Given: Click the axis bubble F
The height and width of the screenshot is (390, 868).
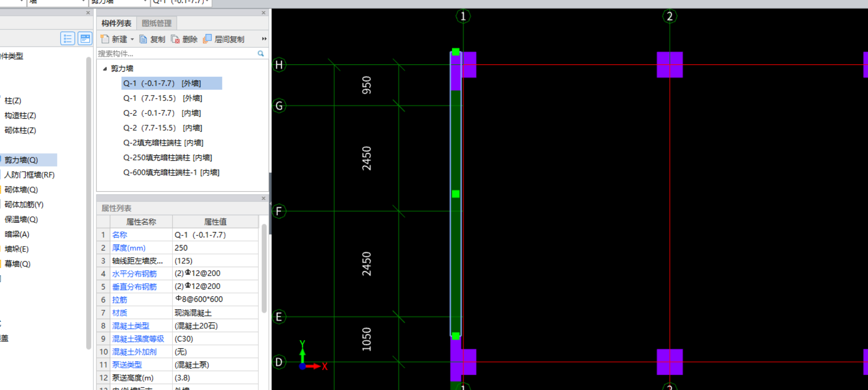Looking at the screenshot, I should [279, 212].
